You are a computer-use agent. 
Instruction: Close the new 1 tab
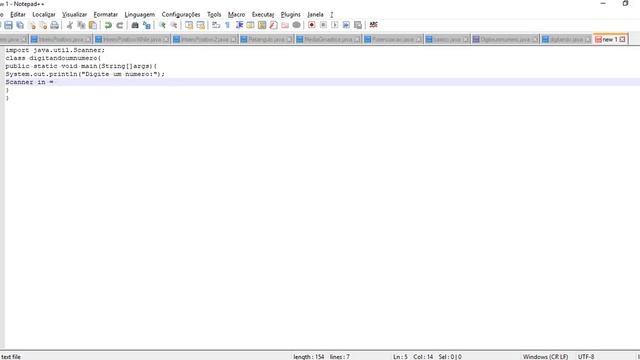[x=622, y=39]
